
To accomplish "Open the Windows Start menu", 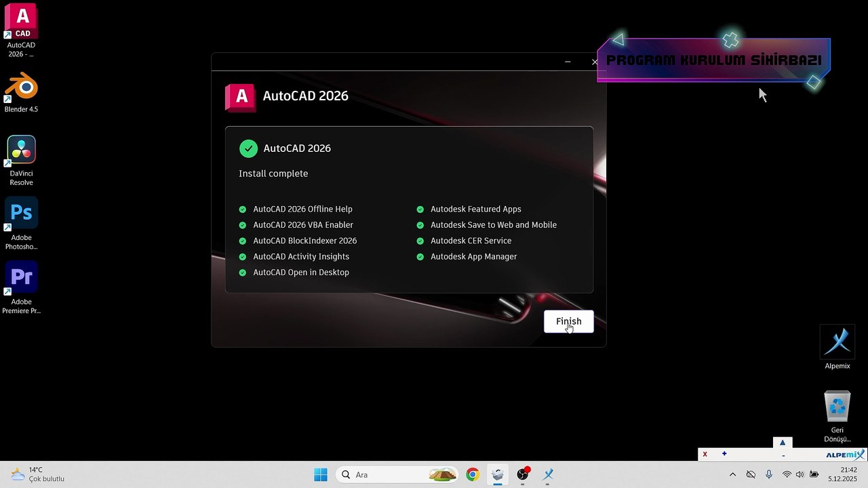I will coord(321,474).
